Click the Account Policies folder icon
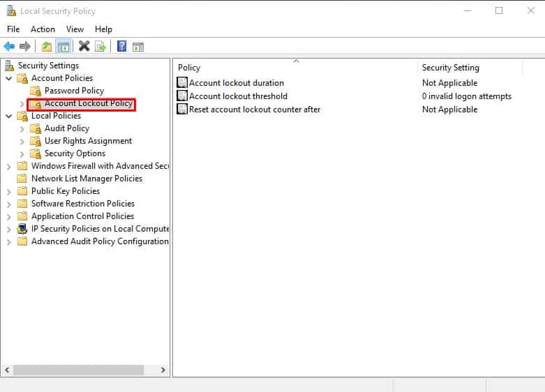The width and height of the screenshot is (545, 392). coord(22,78)
